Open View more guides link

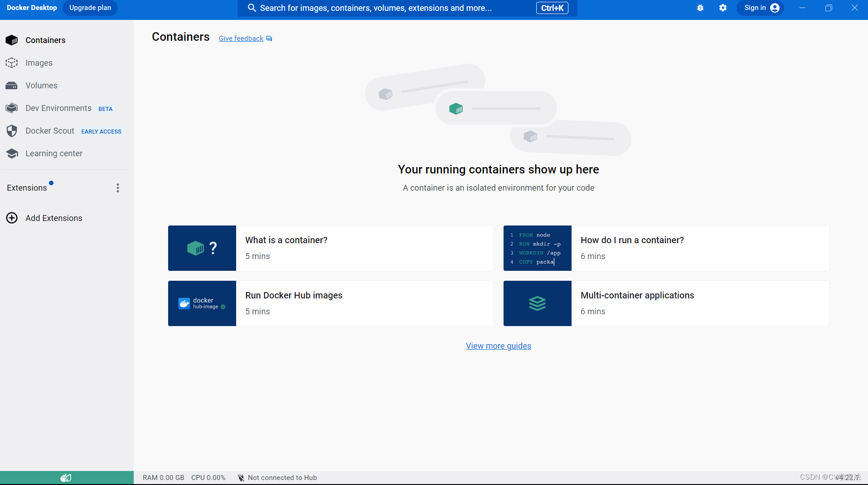point(499,346)
